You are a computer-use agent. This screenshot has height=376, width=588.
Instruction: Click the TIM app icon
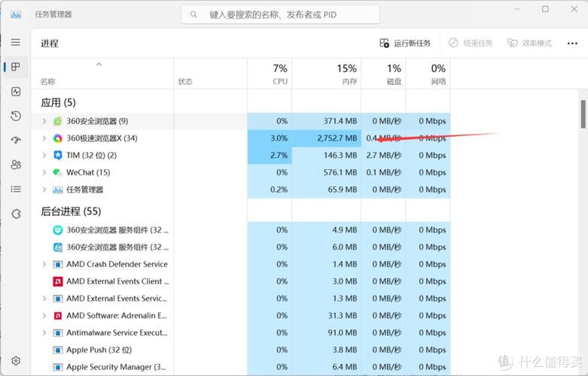[57, 156]
